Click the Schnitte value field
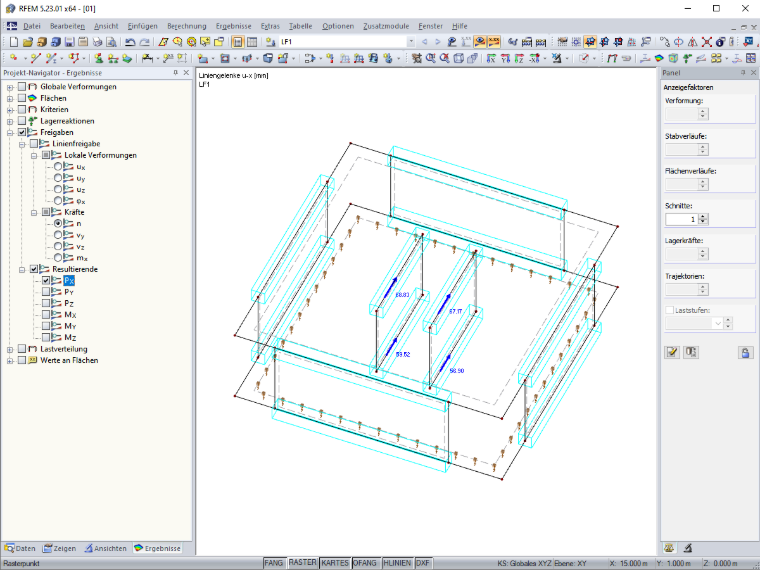This screenshot has width=760, height=570. click(x=681, y=219)
